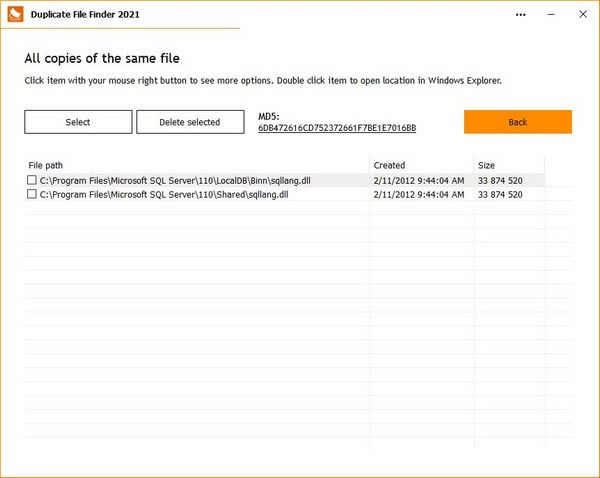Click the size value of the second file
This screenshot has height=478, width=600.
(x=500, y=195)
